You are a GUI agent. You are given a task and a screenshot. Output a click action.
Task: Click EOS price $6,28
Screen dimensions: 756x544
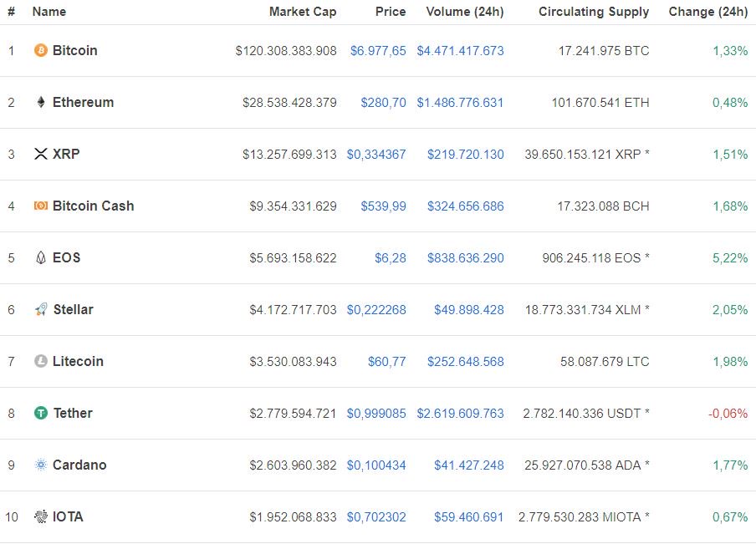(x=391, y=257)
